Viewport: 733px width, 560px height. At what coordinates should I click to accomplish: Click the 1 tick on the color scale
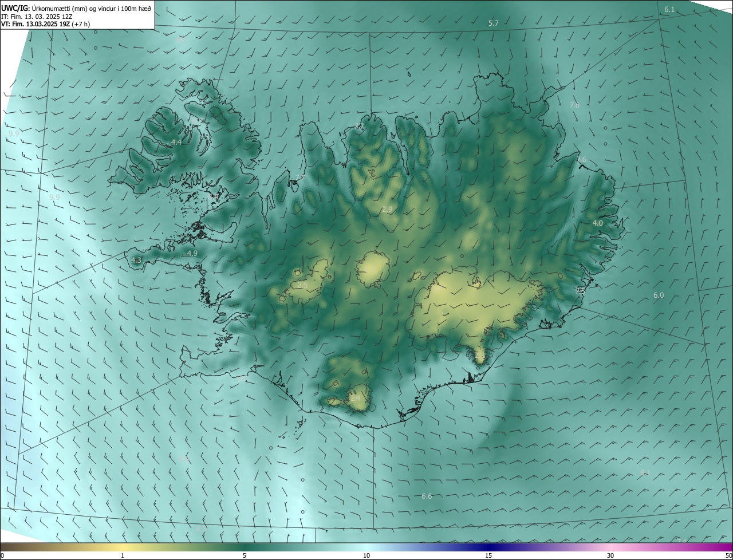point(123,555)
